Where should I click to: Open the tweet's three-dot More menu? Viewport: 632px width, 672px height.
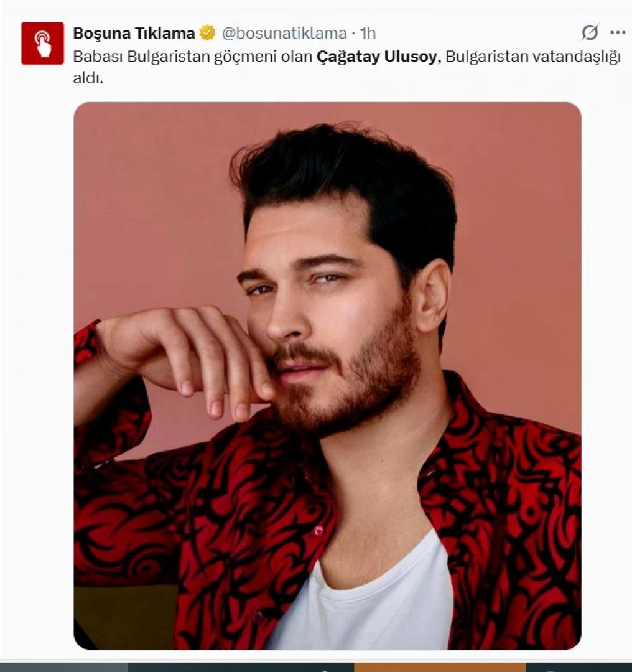pyautogui.click(x=618, y=32)
